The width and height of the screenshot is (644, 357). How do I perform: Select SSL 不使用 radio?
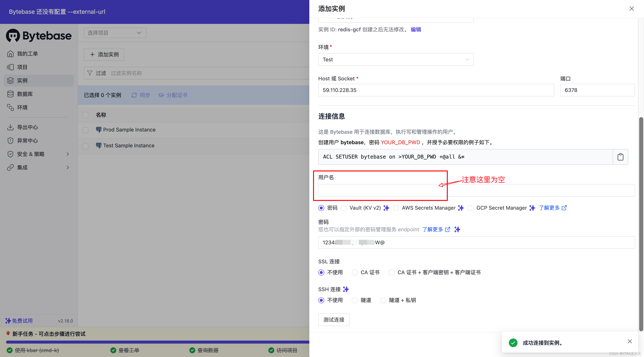coord(321,273)
